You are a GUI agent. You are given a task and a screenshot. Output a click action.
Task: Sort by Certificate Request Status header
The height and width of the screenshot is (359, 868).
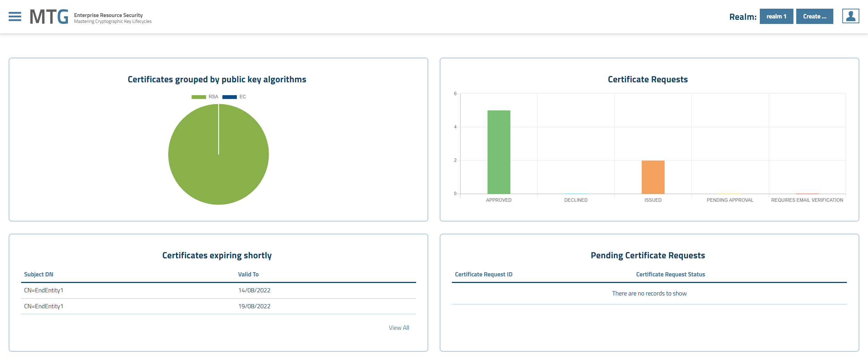click(670, 274)
